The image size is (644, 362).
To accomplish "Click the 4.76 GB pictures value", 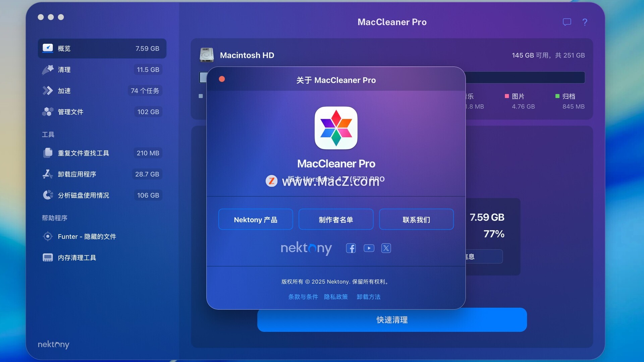I will coord(523,107).
